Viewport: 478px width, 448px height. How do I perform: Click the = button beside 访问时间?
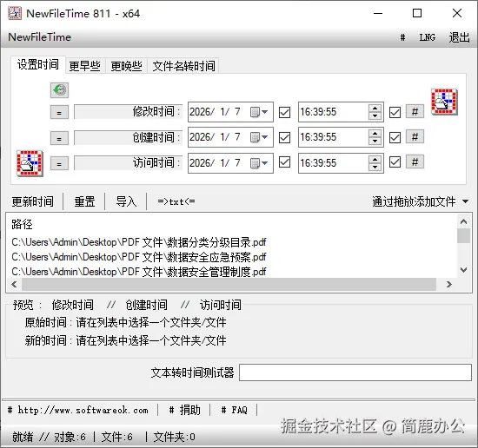pyautogui.click(x=59, y=164)
